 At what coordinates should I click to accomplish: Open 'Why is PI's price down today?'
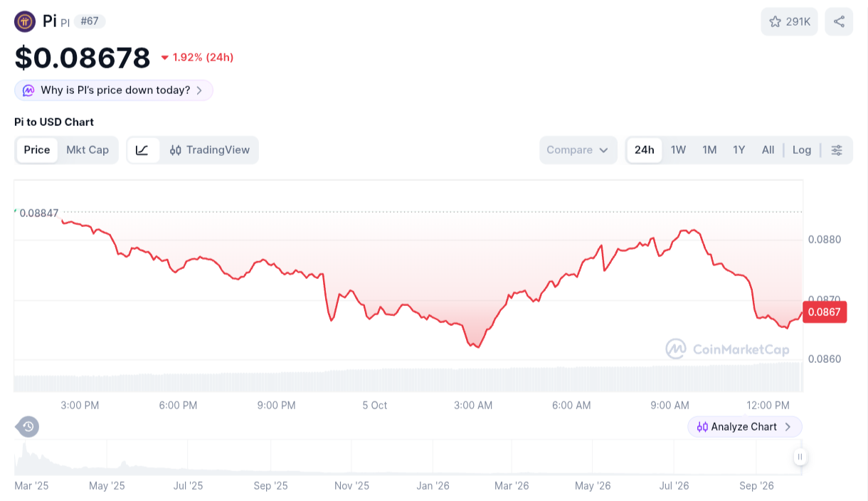114,90
